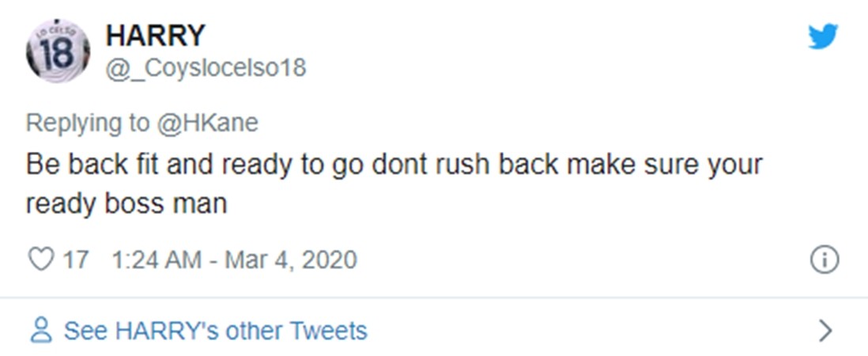Like the tweet with the heart icon
The height and width of the screenshot is (356, 868).
[40, 259]
